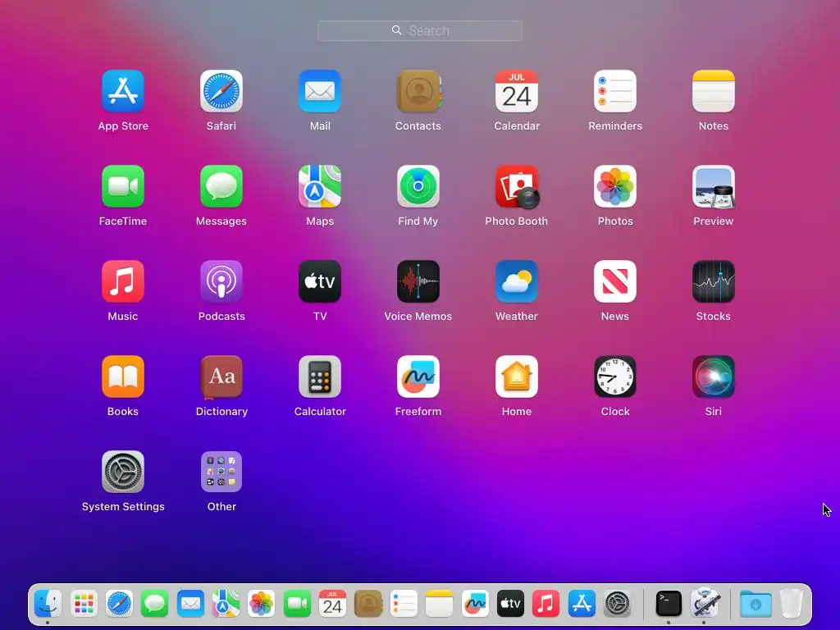Open the Mail app in Launchpad
The height and width of the screenshot is (630, 840).
(x=320, y=91)
